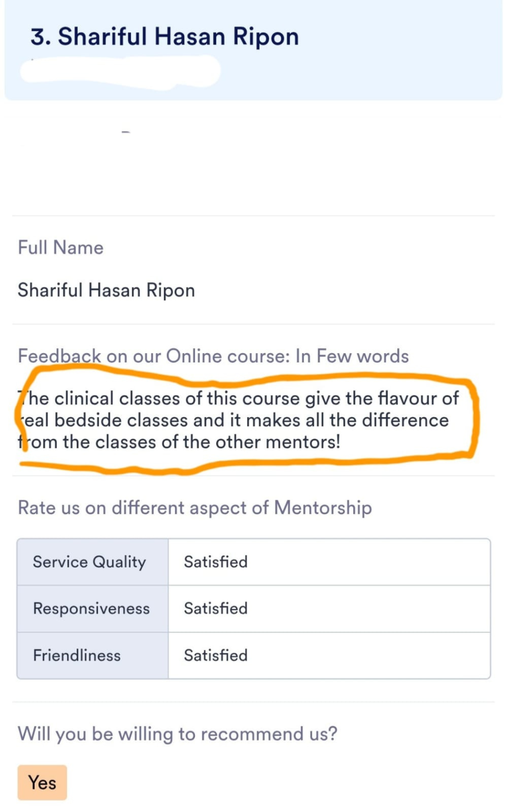Click the 'Satisfied' value for Friendliness
507x812 pixels.
[x=216, y=655]
